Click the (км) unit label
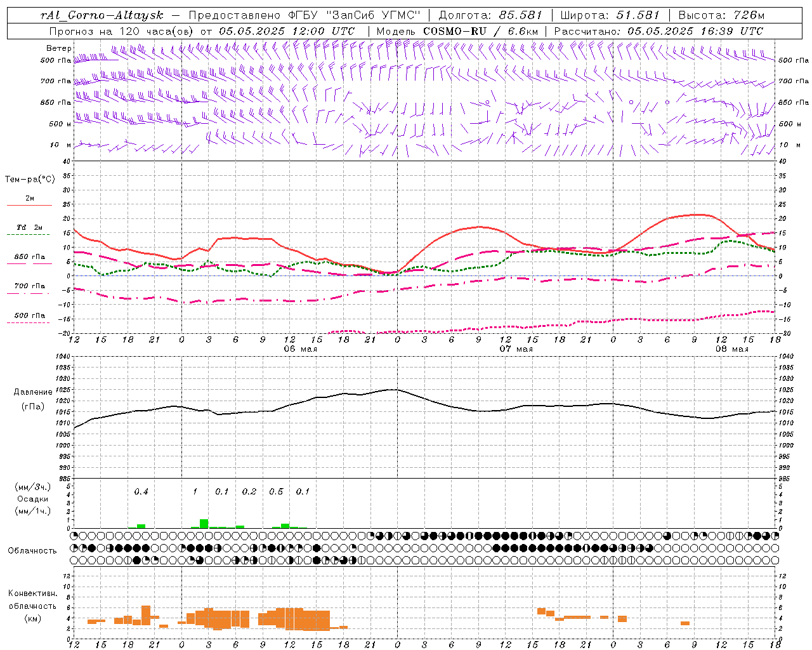This screenshot has width=812, height=650. click(x=33, y=618)
